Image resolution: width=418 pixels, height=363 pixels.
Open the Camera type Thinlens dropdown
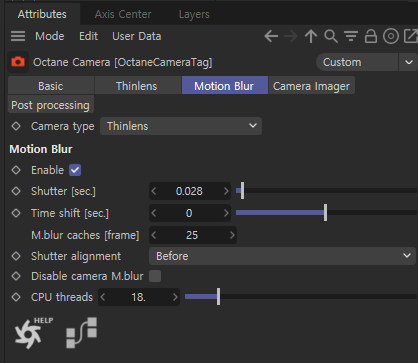(x=181, y=126)
